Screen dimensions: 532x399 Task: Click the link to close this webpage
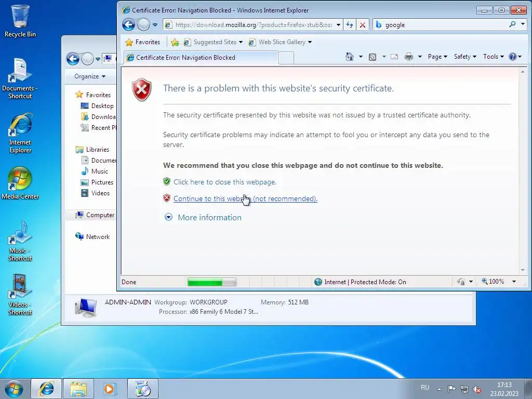224,182
